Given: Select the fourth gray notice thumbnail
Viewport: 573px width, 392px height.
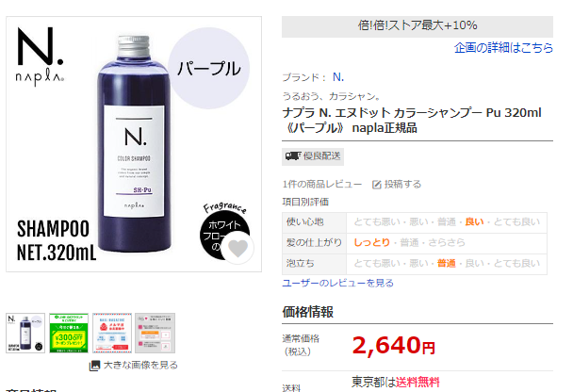Looking at the screenshot, I should [x=155, y=333].
